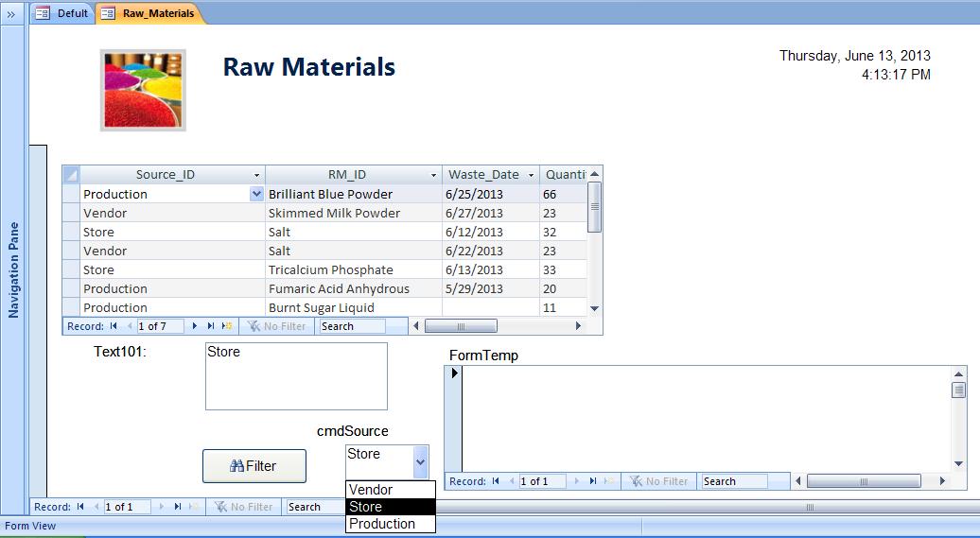Go to next record in the seven-record datasheet
The width and height of the screenshot is (980, 538).
pos(195,326)
